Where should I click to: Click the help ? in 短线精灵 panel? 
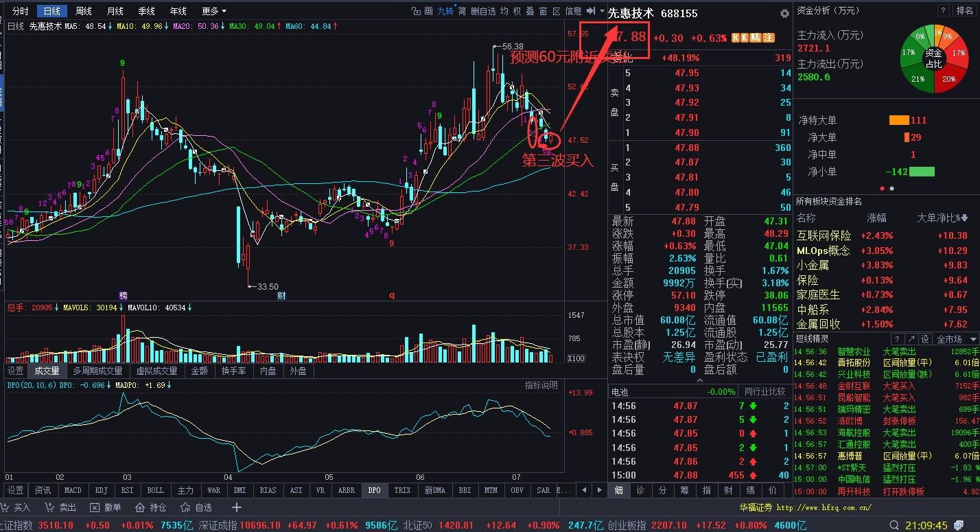897,339
